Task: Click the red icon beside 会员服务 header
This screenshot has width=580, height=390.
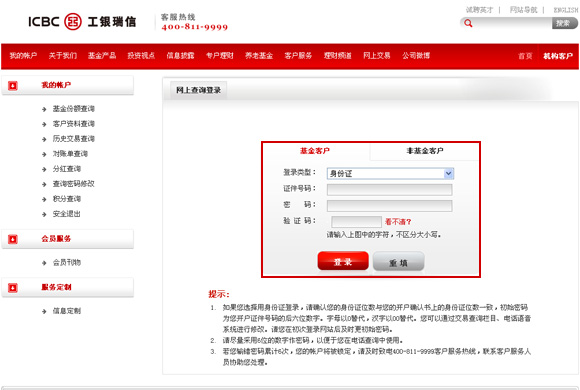Action: point(13,239)
